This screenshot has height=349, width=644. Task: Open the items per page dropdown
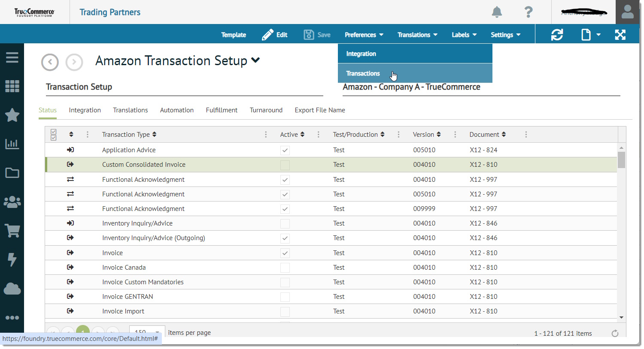147,332
